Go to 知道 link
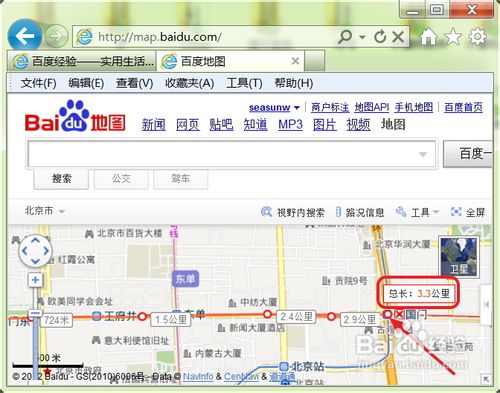500x393 pixels. [x=255, y=125]
